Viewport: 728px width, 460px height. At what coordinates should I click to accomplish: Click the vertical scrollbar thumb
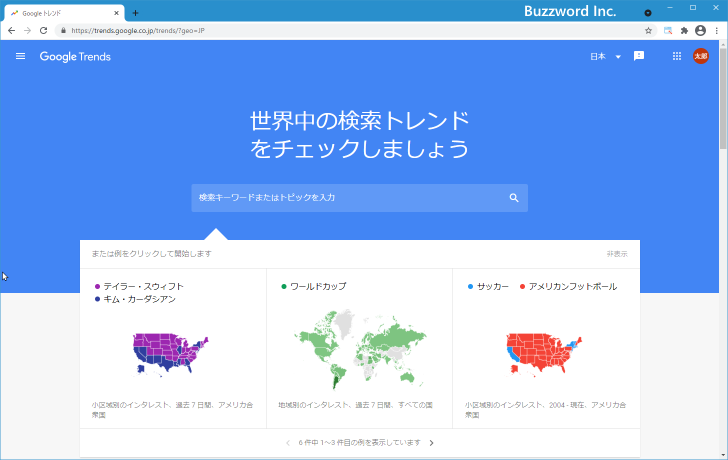click(x=723, y=98)
